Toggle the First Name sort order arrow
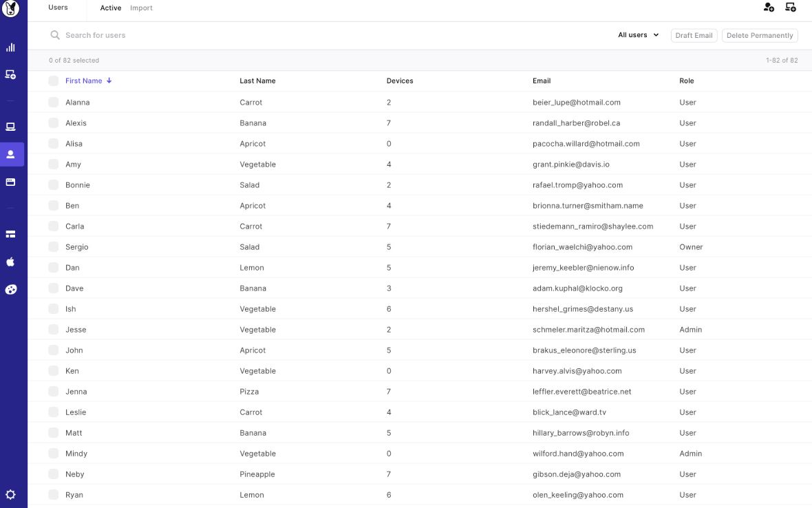 tap(110, 81)
